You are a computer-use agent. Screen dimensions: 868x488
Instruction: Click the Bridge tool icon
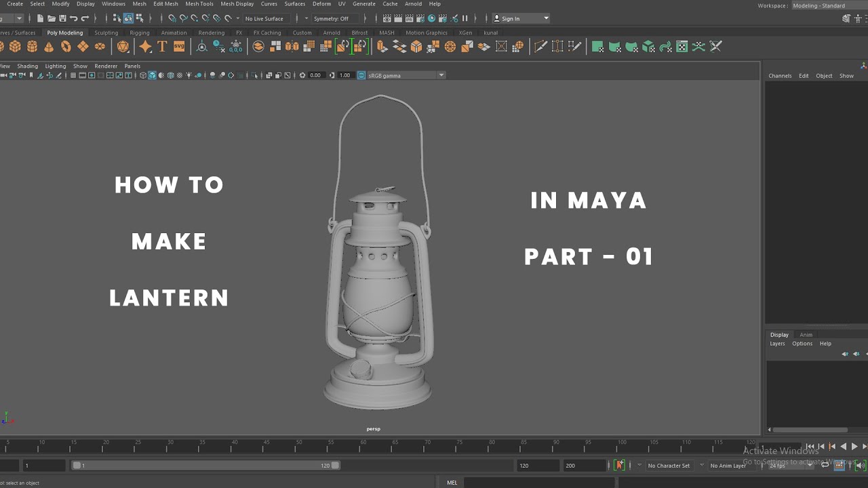click(399, 46)
